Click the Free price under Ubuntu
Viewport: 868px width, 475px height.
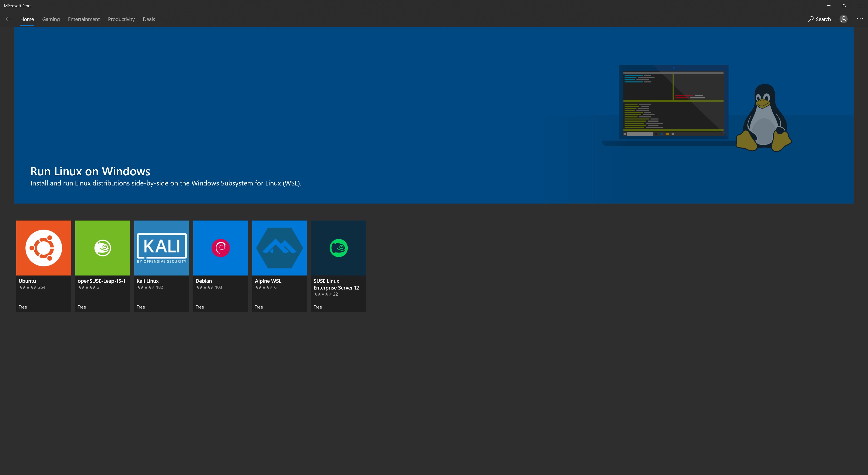point(23,307)
